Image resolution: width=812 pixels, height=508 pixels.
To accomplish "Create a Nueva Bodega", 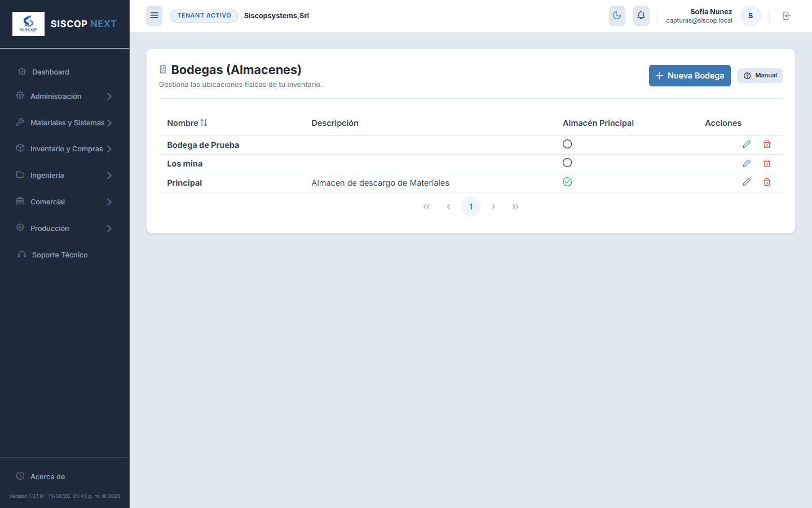I will point(690,76).
